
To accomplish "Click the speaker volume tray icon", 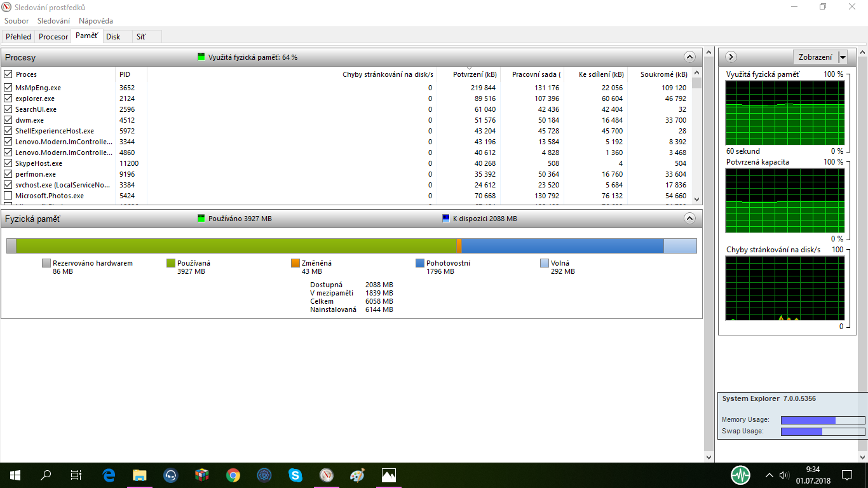I will pyautogui.click(x=784, y=475).
